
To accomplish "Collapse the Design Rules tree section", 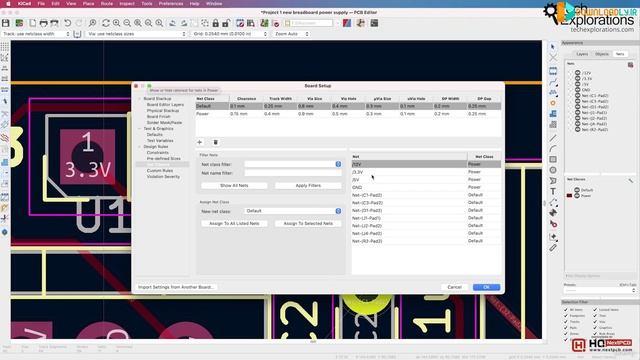I will (x=140, y=147).
